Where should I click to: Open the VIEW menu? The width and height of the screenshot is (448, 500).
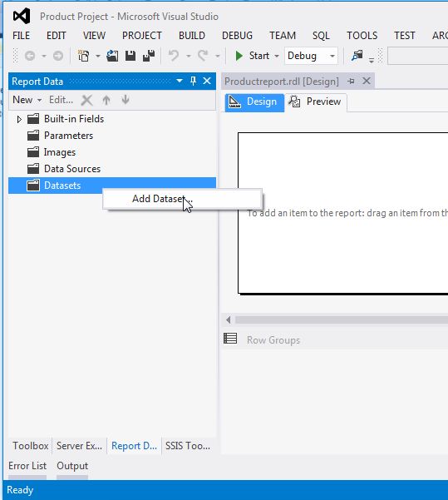click(x=94, y=36)
